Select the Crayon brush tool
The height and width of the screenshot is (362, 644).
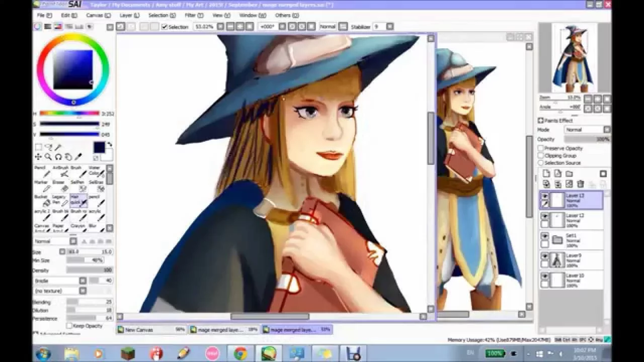coord(78,229)
